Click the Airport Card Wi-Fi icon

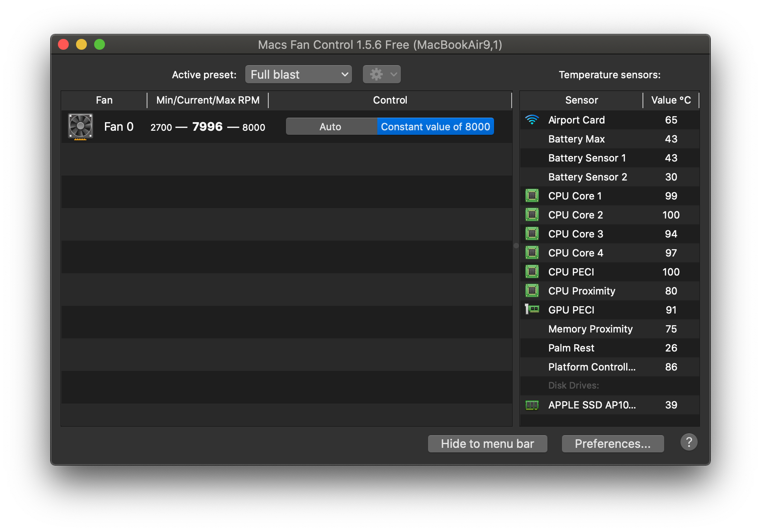[532, 120]
